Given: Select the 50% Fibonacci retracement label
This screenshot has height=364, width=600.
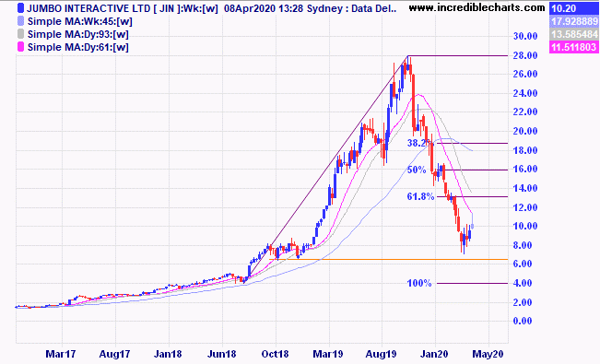Looking at the screenshot, I should coord(417,170).
